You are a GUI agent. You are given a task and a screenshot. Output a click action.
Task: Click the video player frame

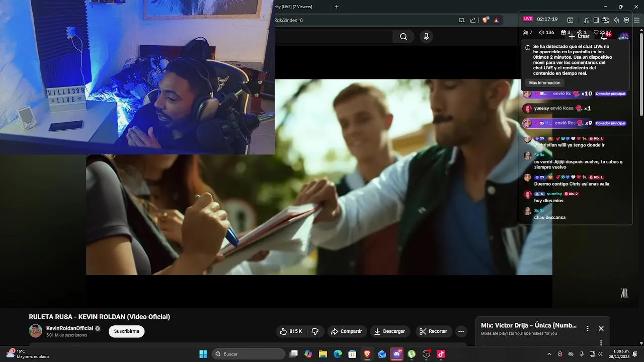coord(319,177)
